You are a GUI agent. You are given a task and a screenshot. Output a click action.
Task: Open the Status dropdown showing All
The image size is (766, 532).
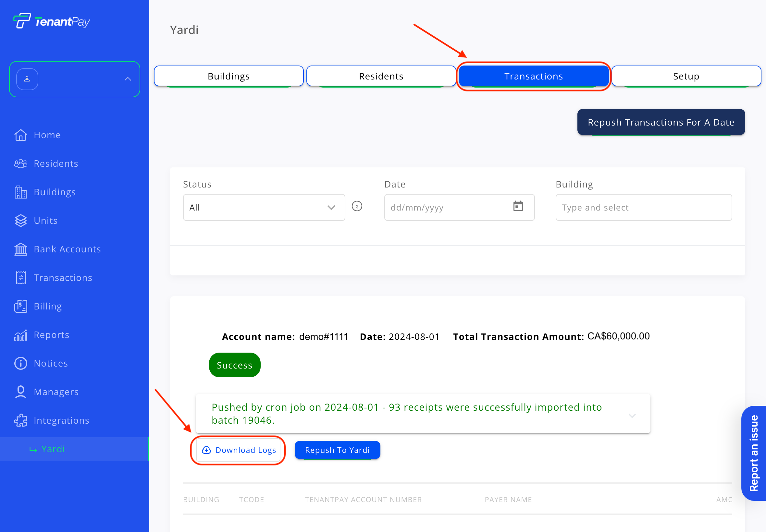pyautogui.click(x=264, y=207)
